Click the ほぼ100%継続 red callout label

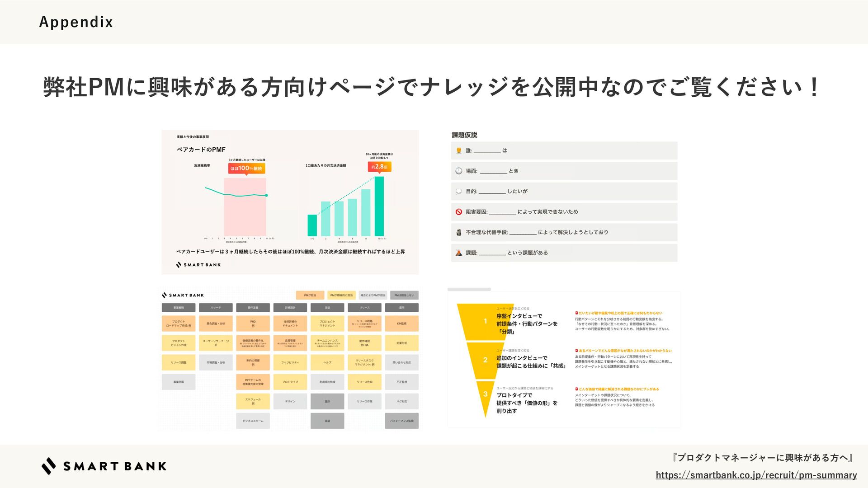click(246, 169)
